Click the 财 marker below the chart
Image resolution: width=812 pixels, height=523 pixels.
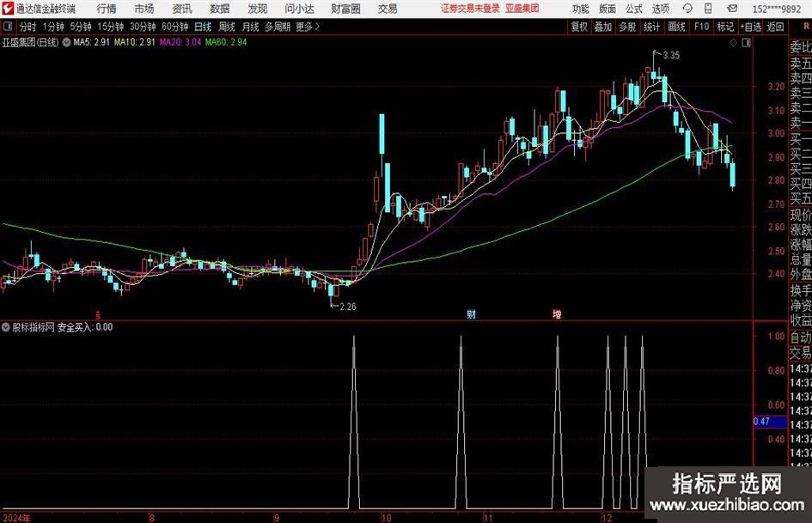[471, 313]
